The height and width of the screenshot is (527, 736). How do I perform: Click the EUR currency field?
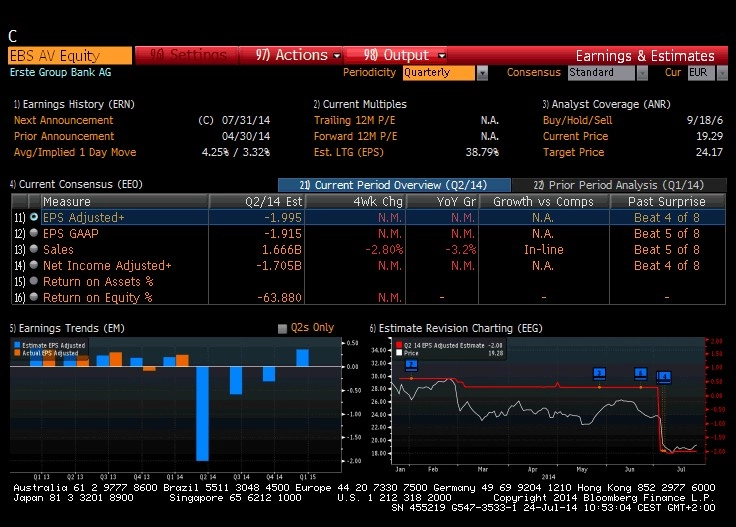pyautogui.click(x=701, y=73)
